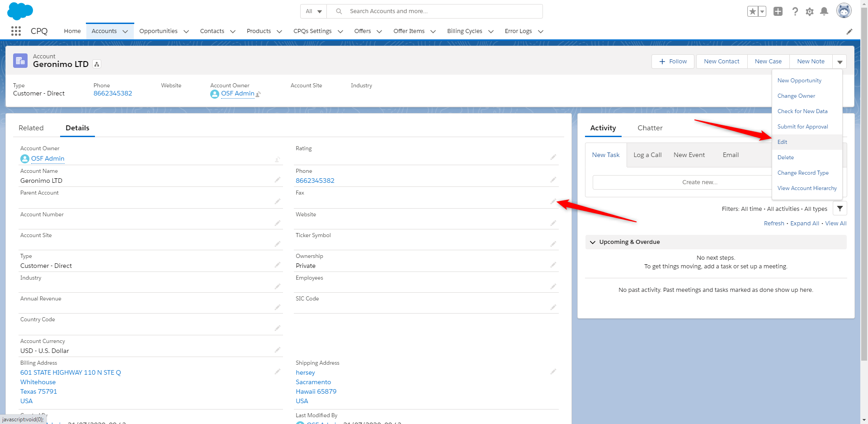Choose Submit for Approval menu item

807,127
